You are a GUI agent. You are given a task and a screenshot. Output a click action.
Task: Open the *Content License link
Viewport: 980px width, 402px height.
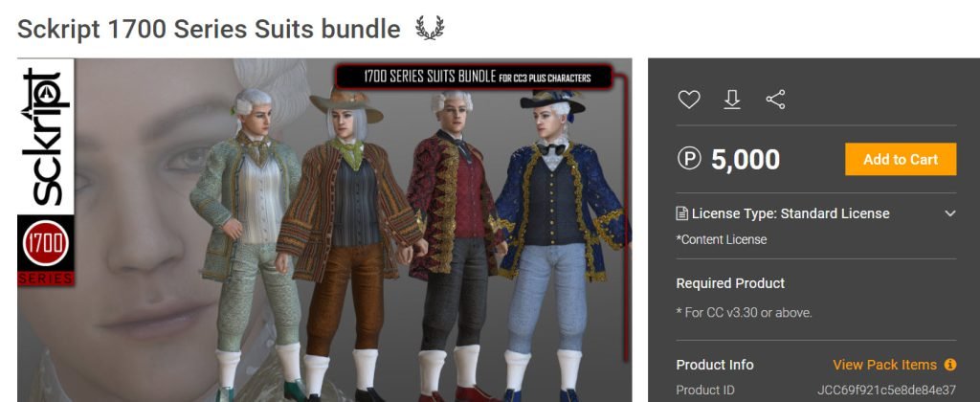722,239
